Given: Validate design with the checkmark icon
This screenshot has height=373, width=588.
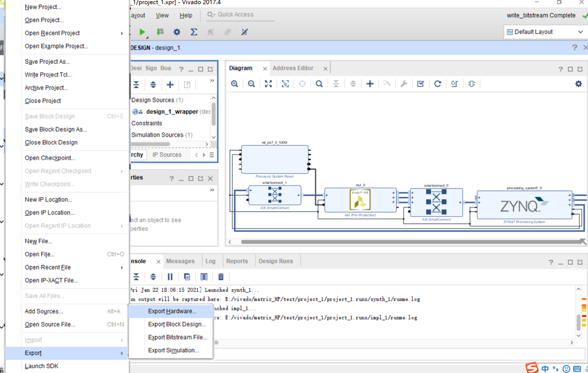Looking at the screenshot, I should point(420,84).
